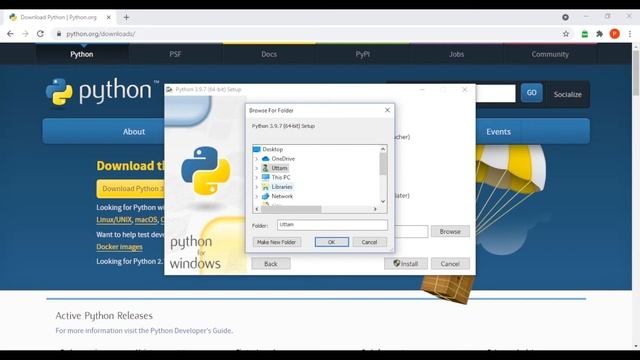This screenshot has width=640, height=360.
Task: Click the This PC monitor icon
Action: coord(265,177)
